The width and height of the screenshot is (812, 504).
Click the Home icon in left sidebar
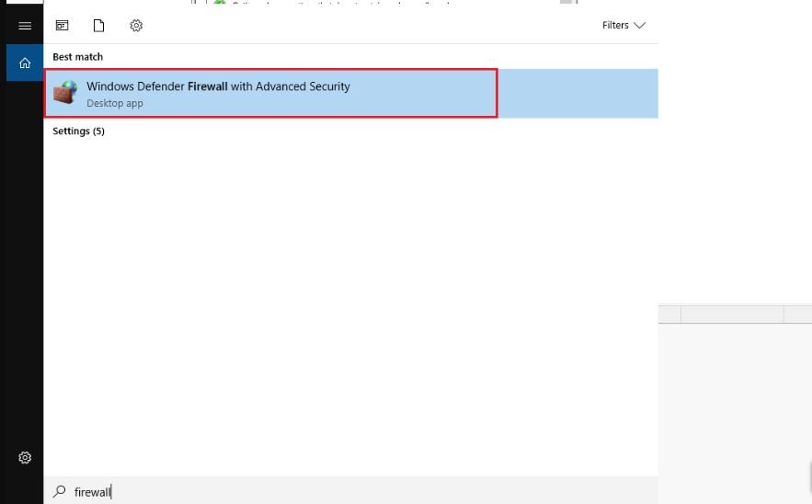pyautogui.click(x=25, y=63)
